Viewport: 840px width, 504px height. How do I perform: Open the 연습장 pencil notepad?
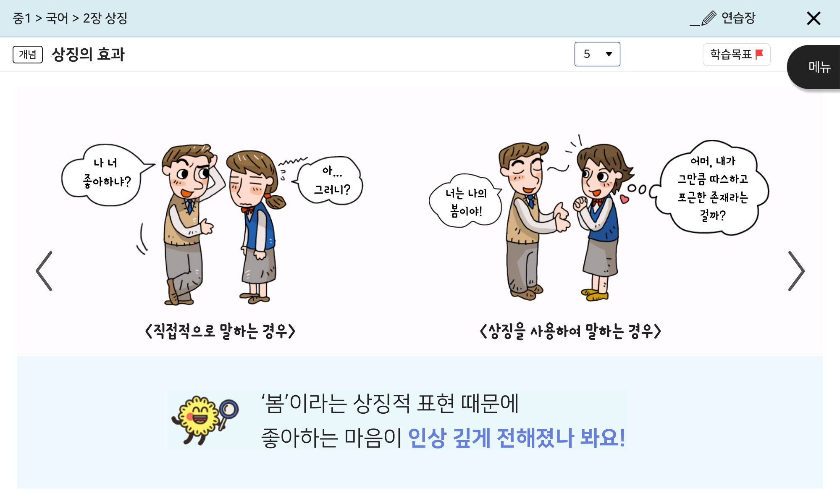723,18
